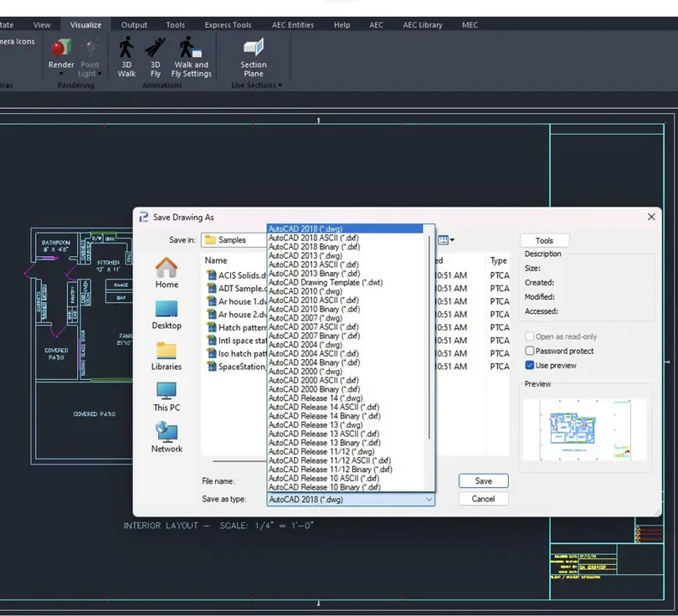Close the Save Drawing As dialog
The image size is (678, 616).
click(x=651, y=217)
